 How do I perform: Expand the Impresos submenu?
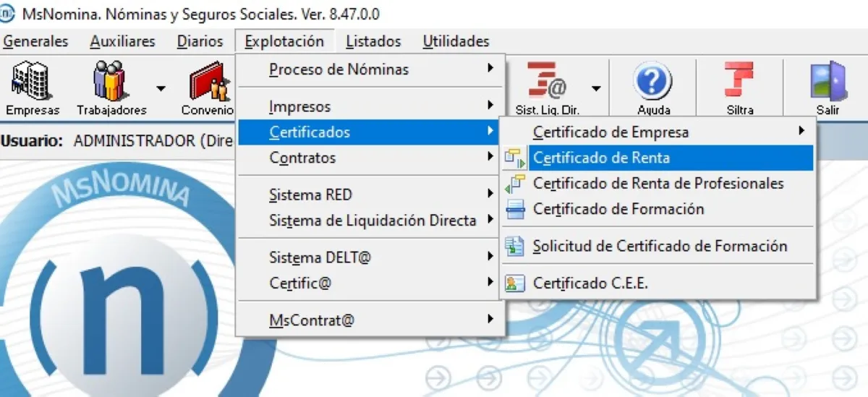pyautogui.click(x=368, y=106)
